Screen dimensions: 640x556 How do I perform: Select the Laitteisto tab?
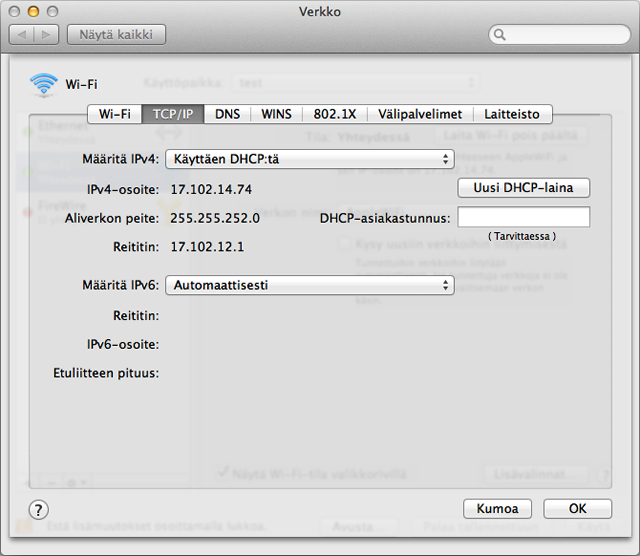click(x=512, y=114)
